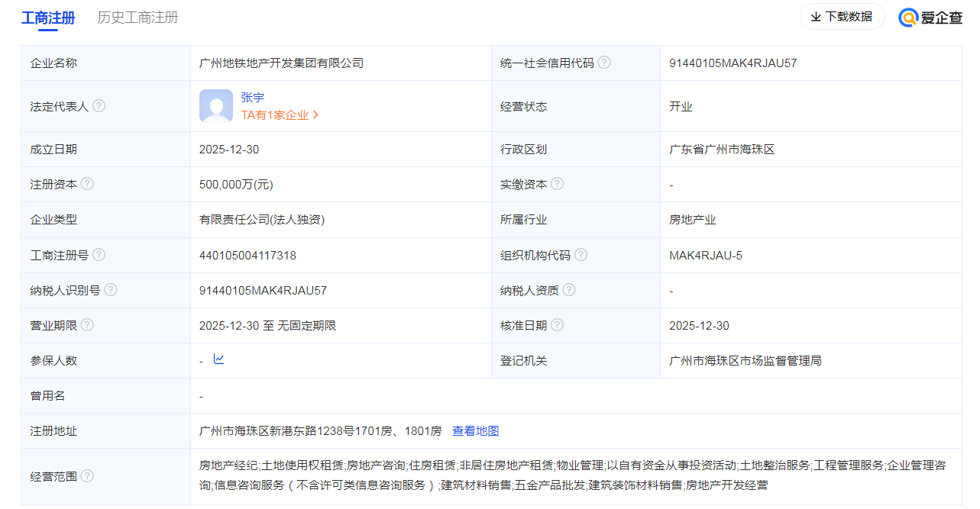Click the help icon beside 核准日期
980x509 pixels.
click(557, 324)
